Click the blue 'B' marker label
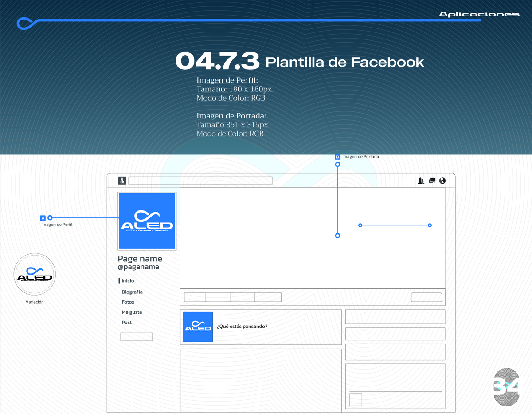 point(338,157)
